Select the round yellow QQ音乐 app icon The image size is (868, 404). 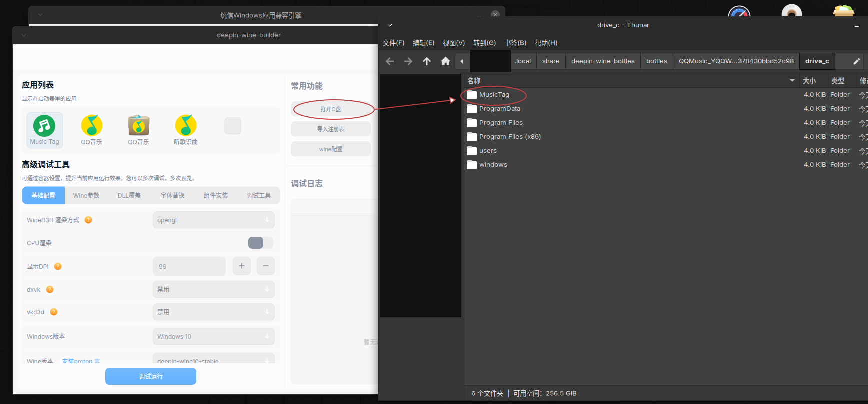tap(92, 126)
